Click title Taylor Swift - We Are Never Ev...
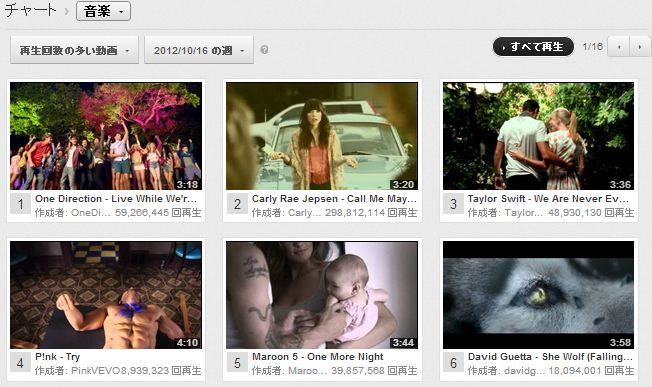 pos(548,199)
